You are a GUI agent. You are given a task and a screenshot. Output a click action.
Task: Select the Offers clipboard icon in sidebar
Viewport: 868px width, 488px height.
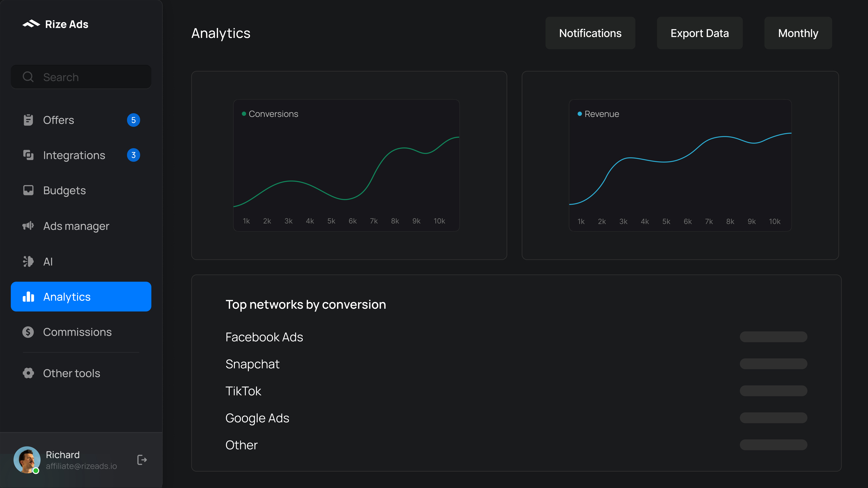tap(28, 120)
